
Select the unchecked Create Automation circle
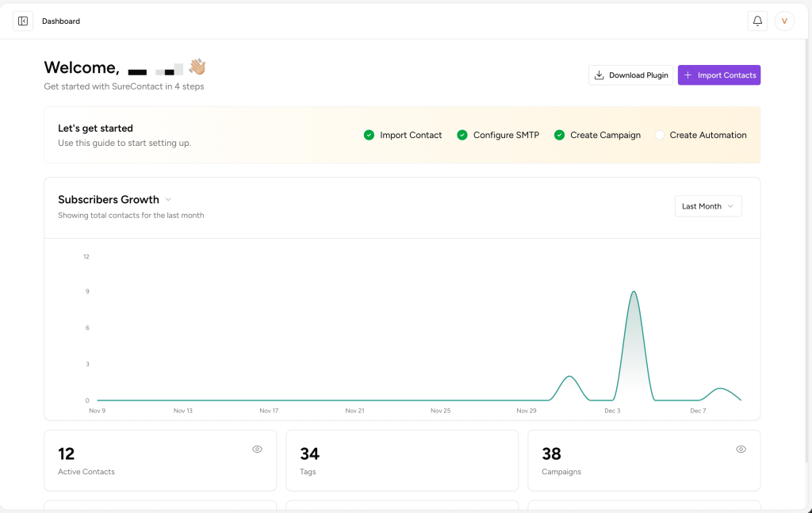tap(659, 135)
